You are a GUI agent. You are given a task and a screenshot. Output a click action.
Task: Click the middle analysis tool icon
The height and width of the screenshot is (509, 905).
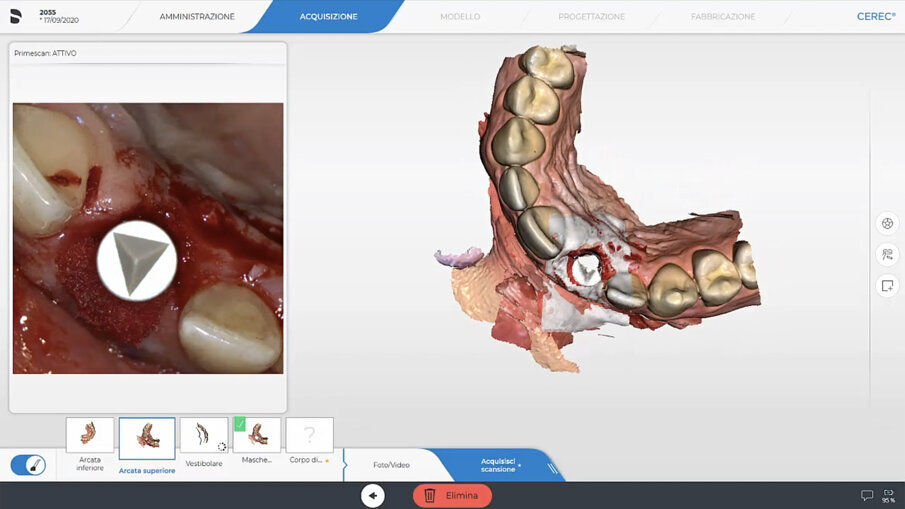(x=886, y=254)
